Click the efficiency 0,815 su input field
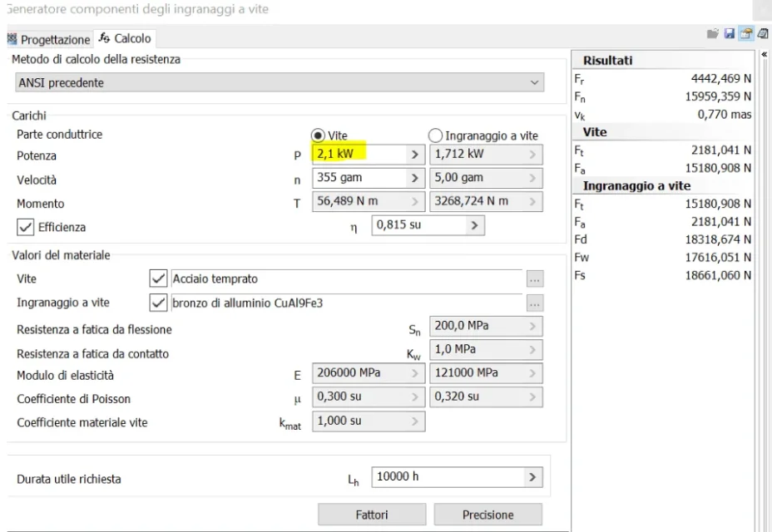Screen dimensions: 772x532 click(418, 225)
